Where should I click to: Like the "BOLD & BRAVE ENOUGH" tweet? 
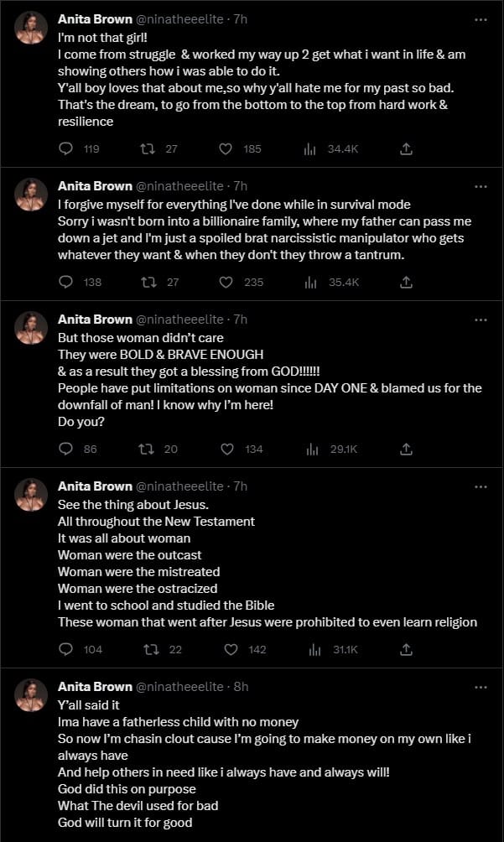(x=226, y=450)
